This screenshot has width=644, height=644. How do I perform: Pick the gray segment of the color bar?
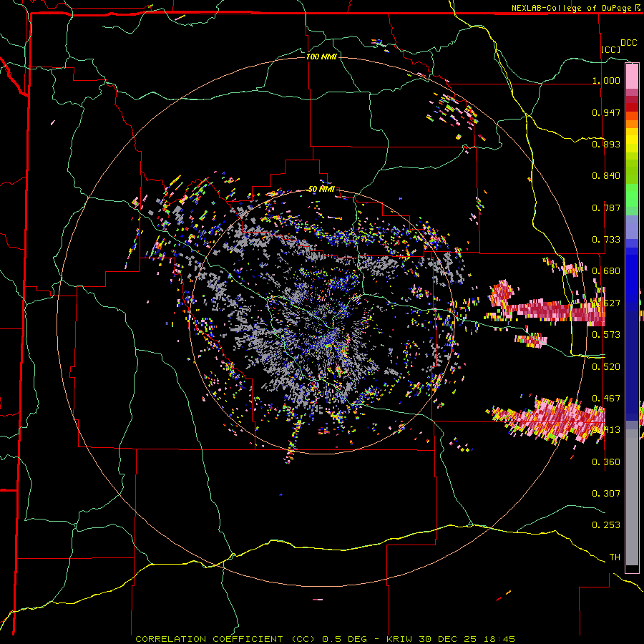point(632,497)
